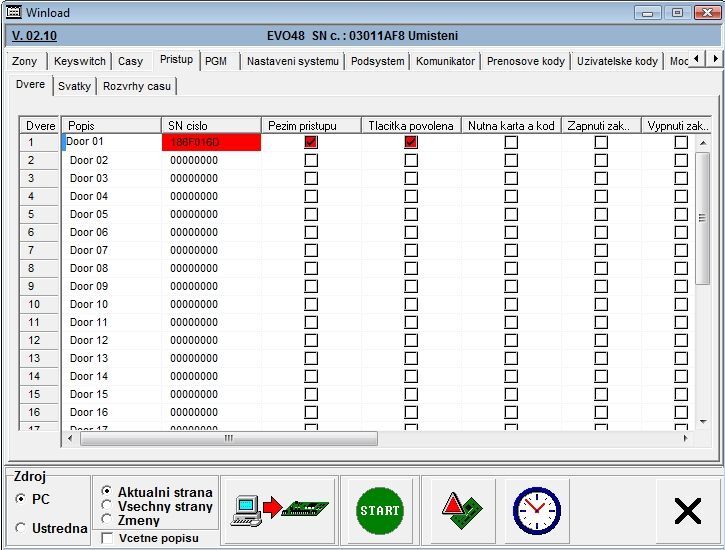Open the Rozvrhy casu sub-tab
Screen dimensions: 725x550
point(137,86)
